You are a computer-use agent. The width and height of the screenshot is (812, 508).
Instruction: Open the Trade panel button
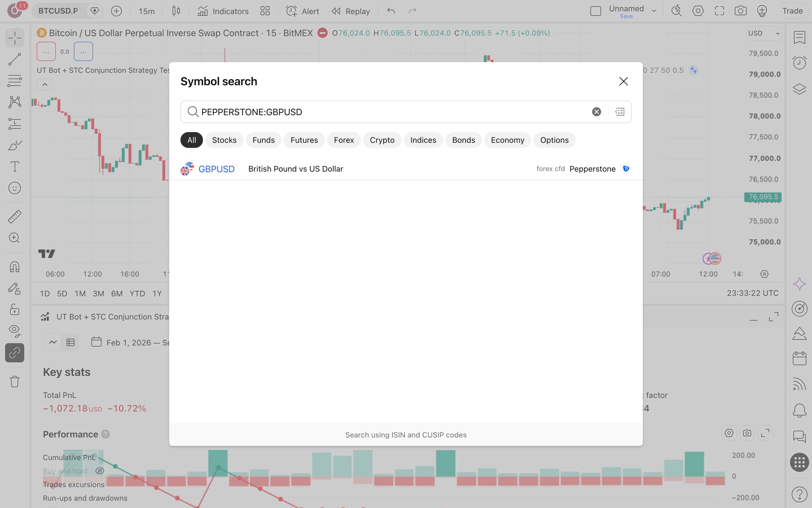click(792, 11)
